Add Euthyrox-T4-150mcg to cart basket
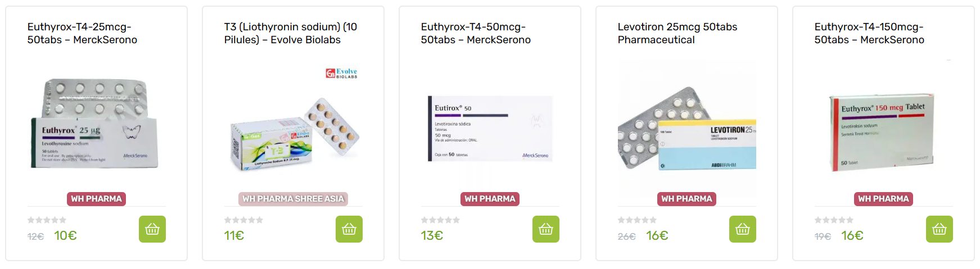The width and height of the screenshot is (980, 269). 939,229
